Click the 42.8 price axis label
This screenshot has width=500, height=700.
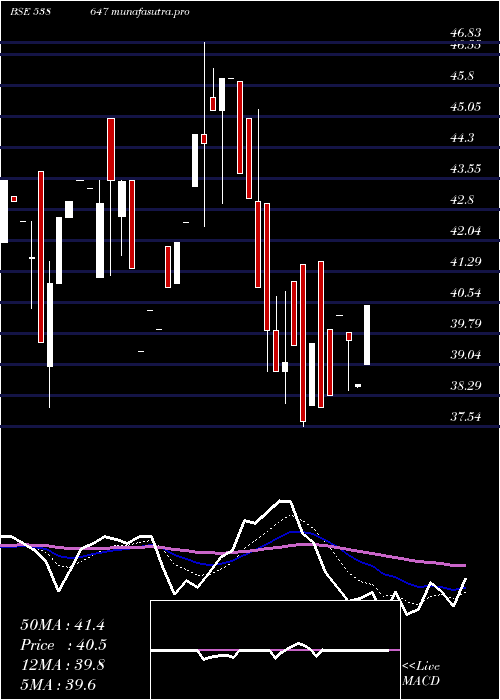462,200
